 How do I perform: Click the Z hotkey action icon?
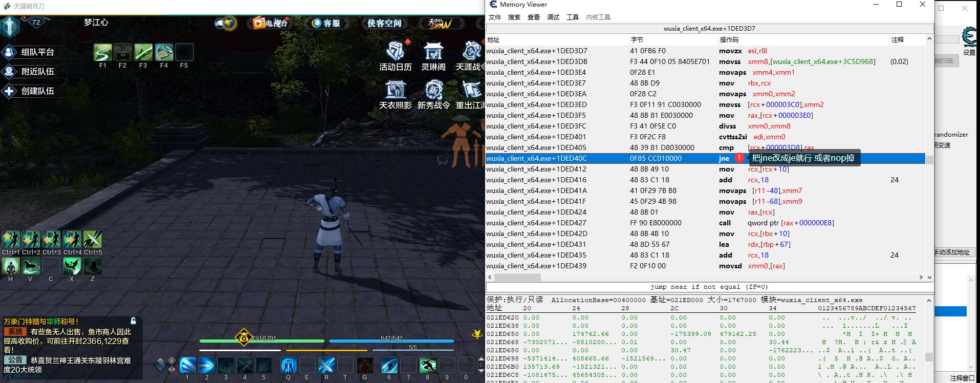coord(93,266)
